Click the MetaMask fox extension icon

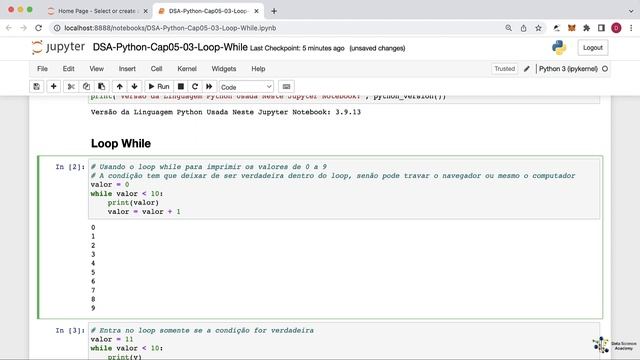click(571, 28)
